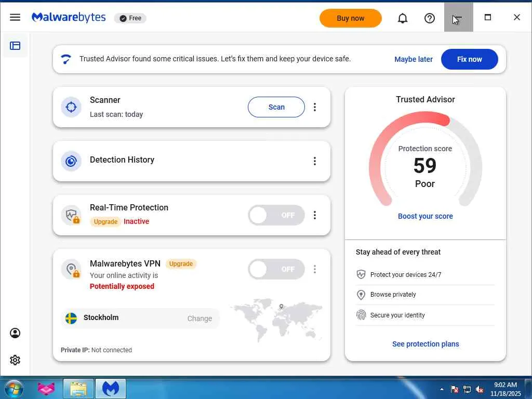Open the help question mark icon
Viewport: 532px width, 399px height.
[430, 18]
